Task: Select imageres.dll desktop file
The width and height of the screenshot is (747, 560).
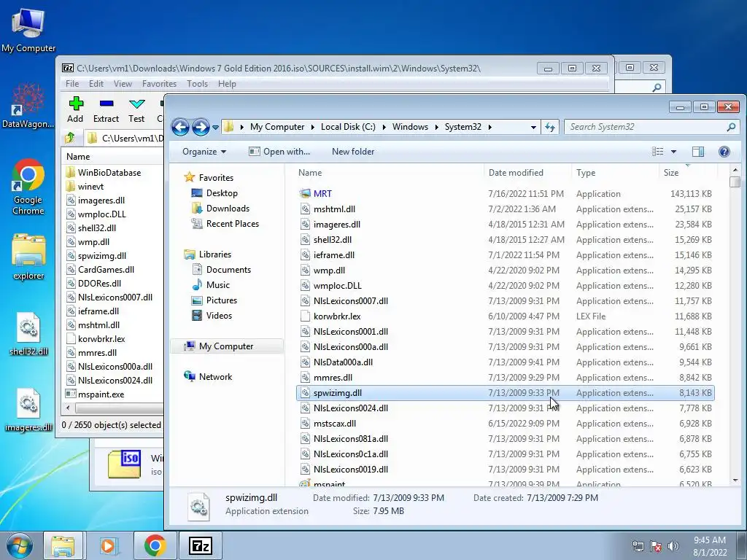Action: (28, 410)
